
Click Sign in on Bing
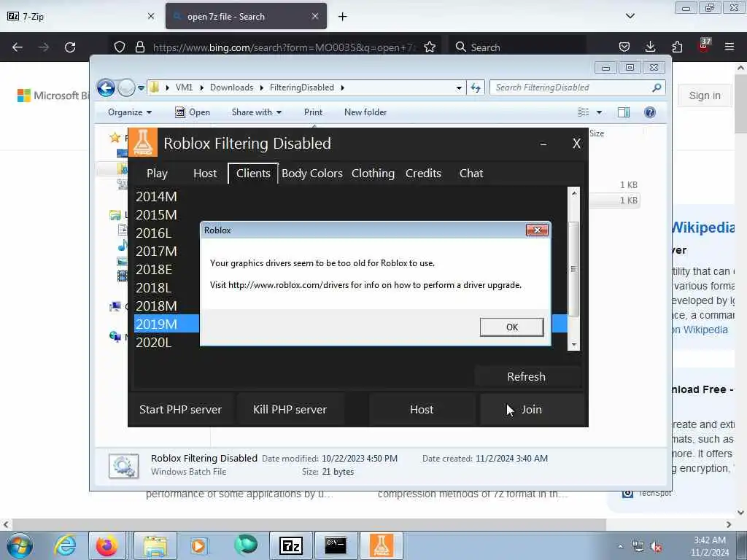705,96
